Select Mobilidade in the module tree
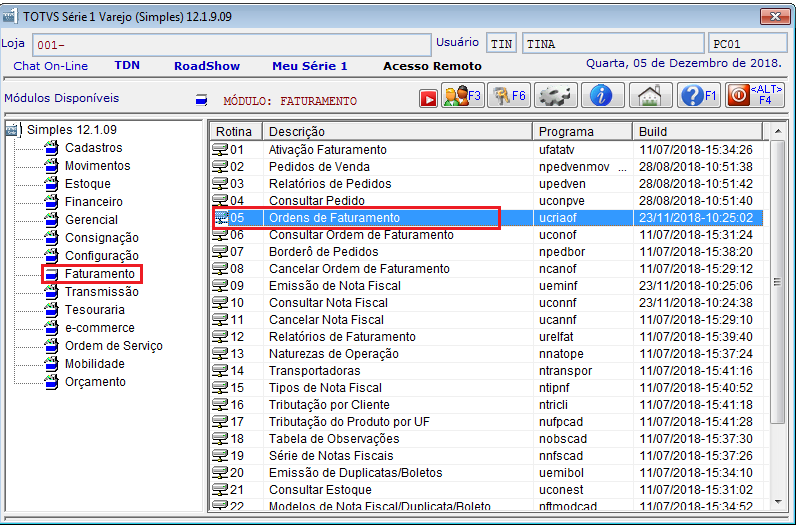 [95, 364]
